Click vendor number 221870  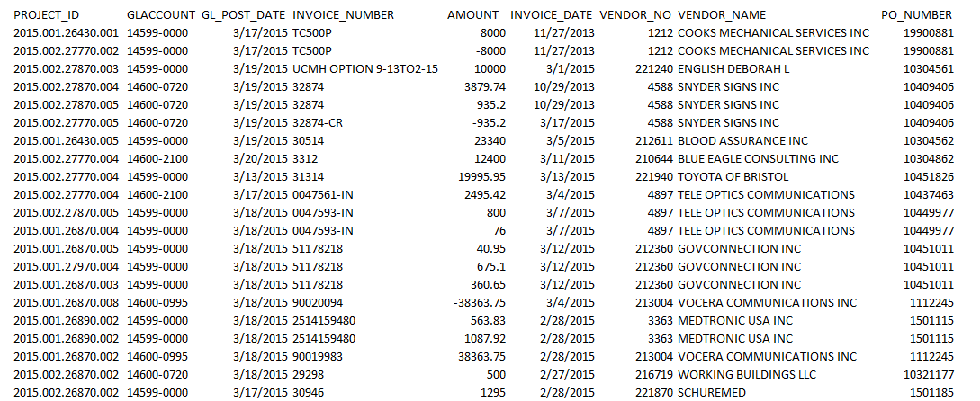pos(653,393)
